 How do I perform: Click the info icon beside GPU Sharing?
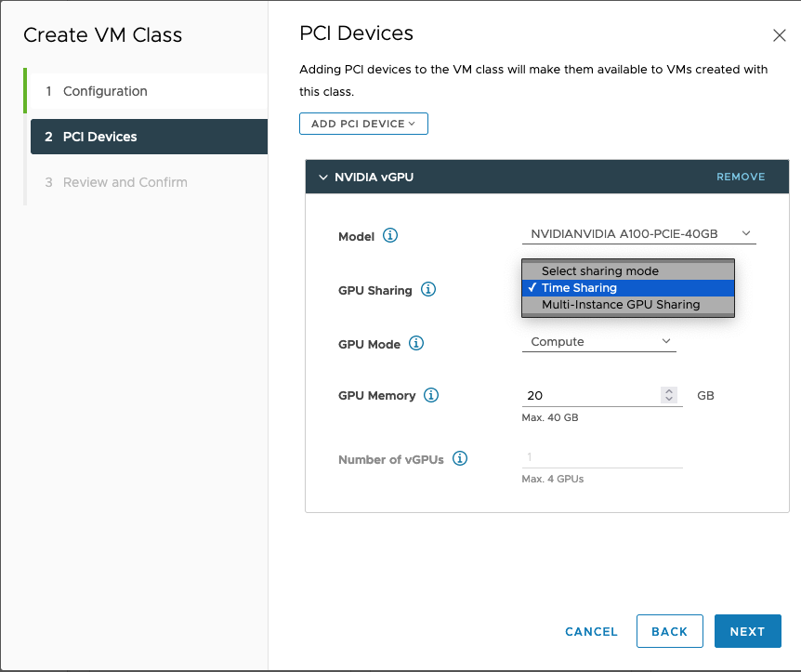point(428,290)
